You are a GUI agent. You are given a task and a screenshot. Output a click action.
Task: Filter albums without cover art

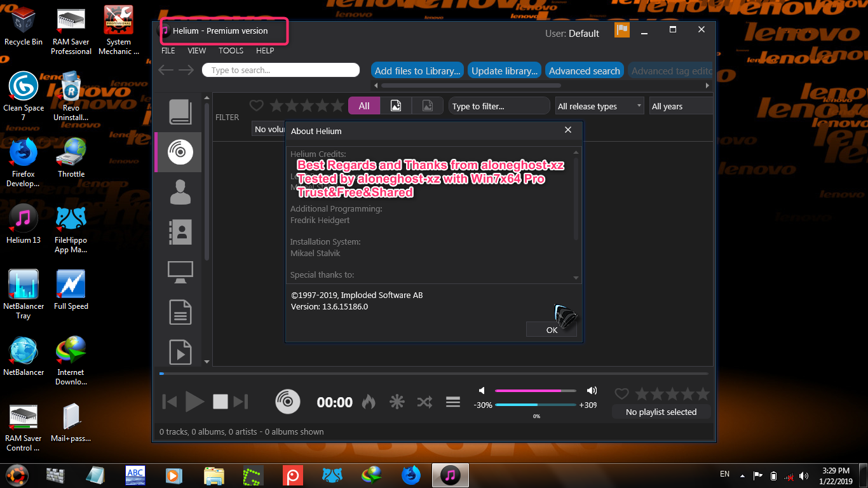pyautogui.click(x=428, y=106)
